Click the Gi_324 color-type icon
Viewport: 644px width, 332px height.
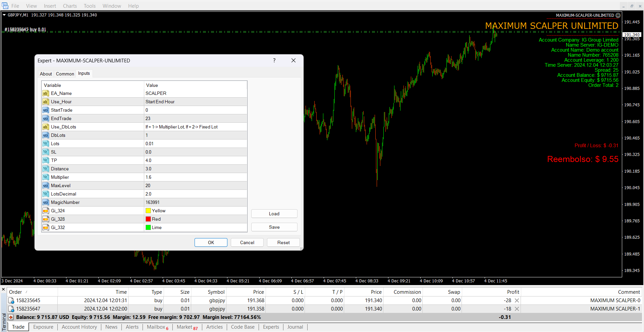coord(46,211)
